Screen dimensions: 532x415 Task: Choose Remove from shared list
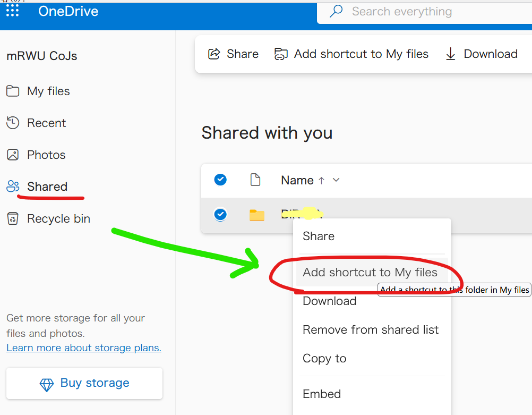(x=371, y=329)
